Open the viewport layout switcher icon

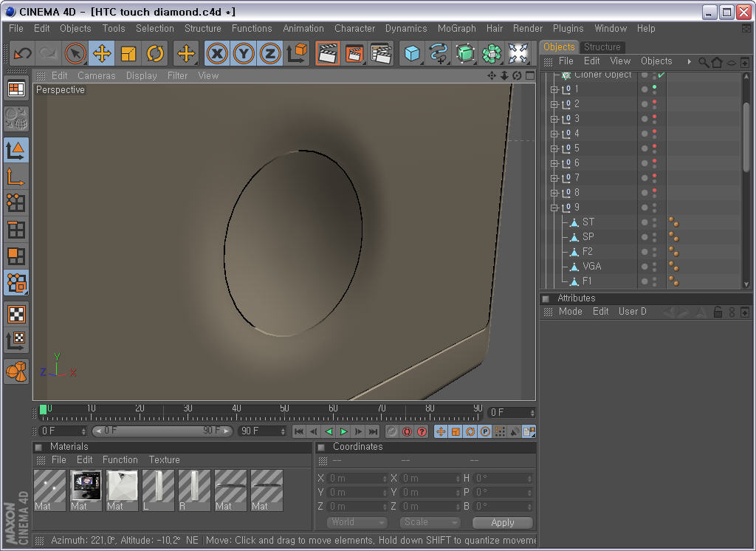tap(16, 89)
